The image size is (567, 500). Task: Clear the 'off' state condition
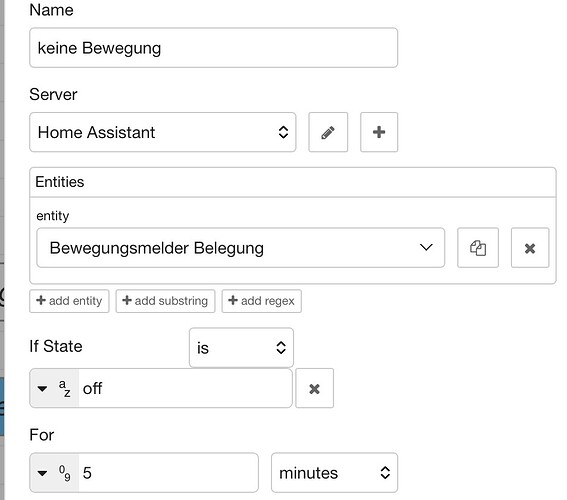click(x=314, y=389)
